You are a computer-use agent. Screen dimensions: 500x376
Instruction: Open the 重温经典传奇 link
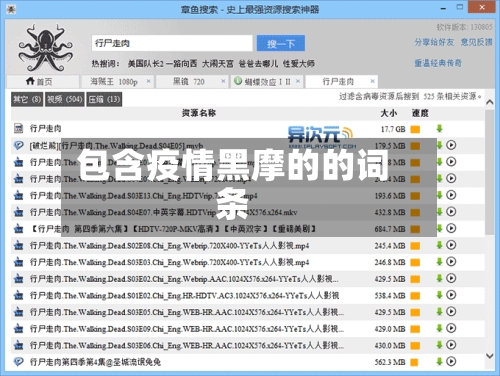[438, 63]
